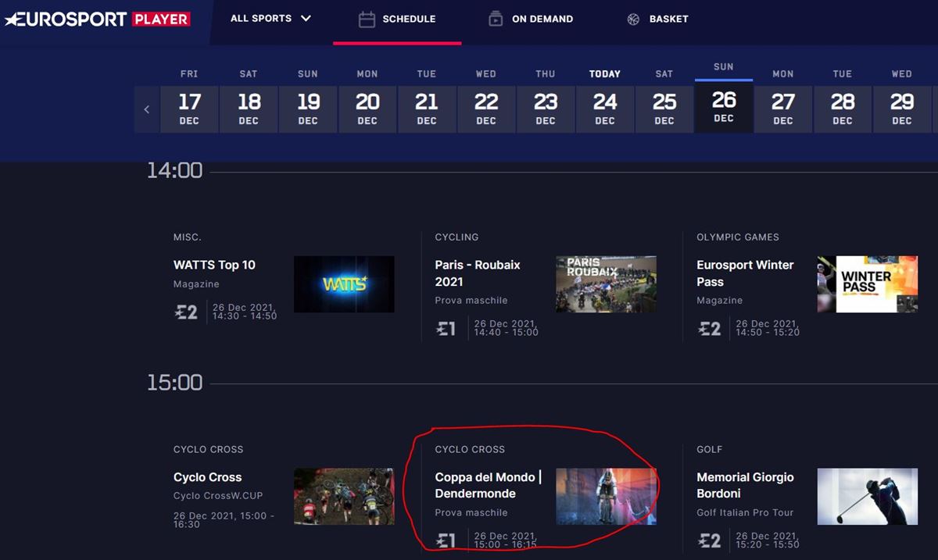Viewport: 938px width, 560px height.
Task: Select Wednesday 22 Dec date
Action: [x=486, y=109]
